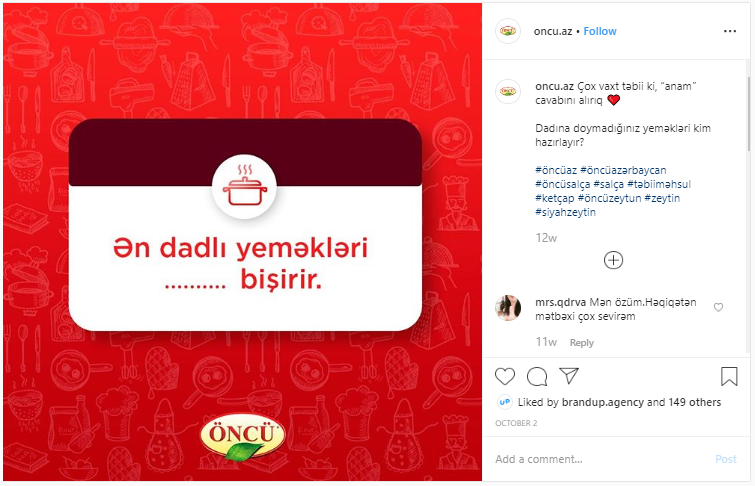755x486 pixels.
Task: Open oncu.az profile picture in header
Action: [508, 31]
